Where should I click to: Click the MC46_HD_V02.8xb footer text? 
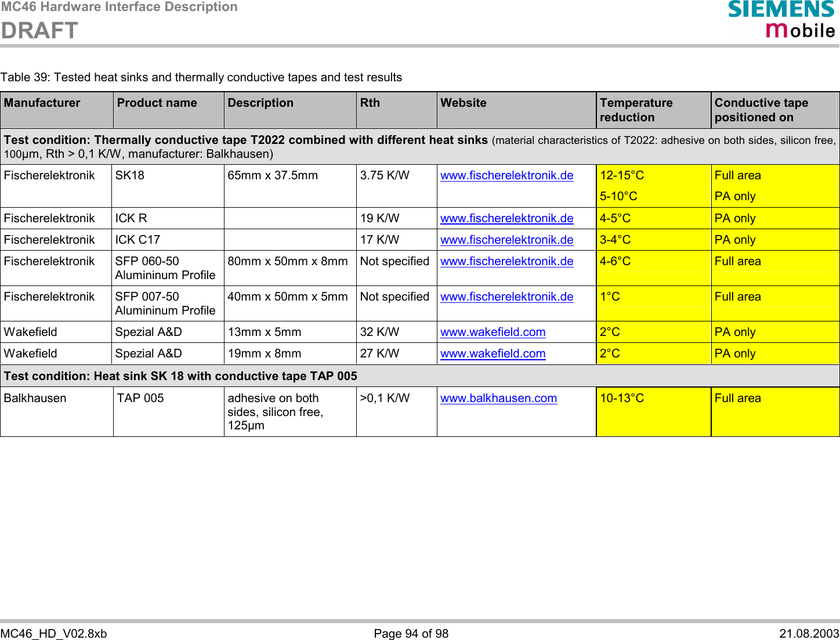coord(53,634)
